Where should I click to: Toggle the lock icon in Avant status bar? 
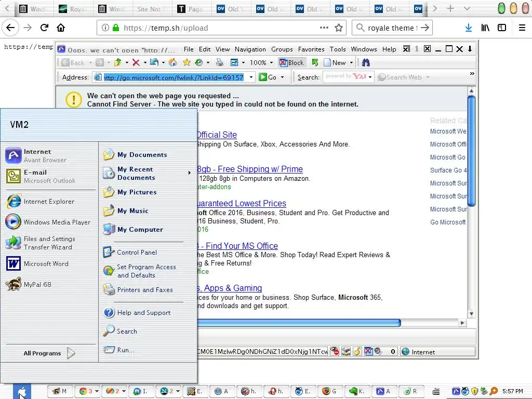click(x=357, y=352)
